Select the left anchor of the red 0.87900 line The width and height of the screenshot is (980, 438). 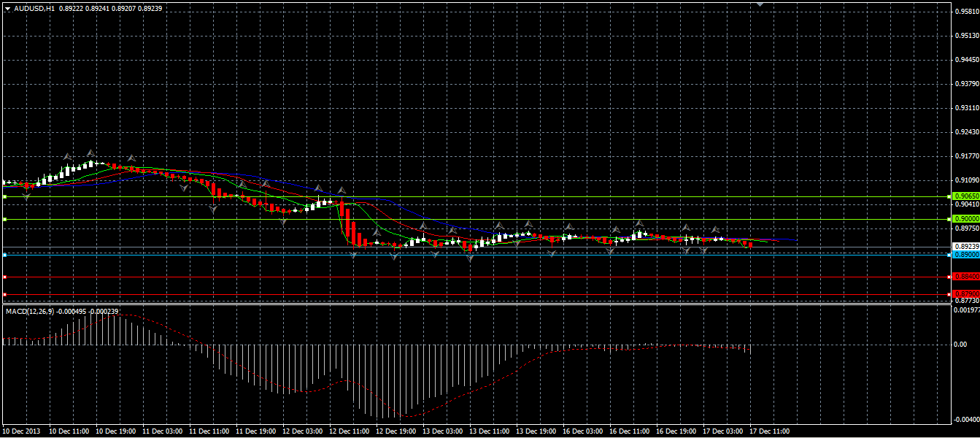(4, 294)
